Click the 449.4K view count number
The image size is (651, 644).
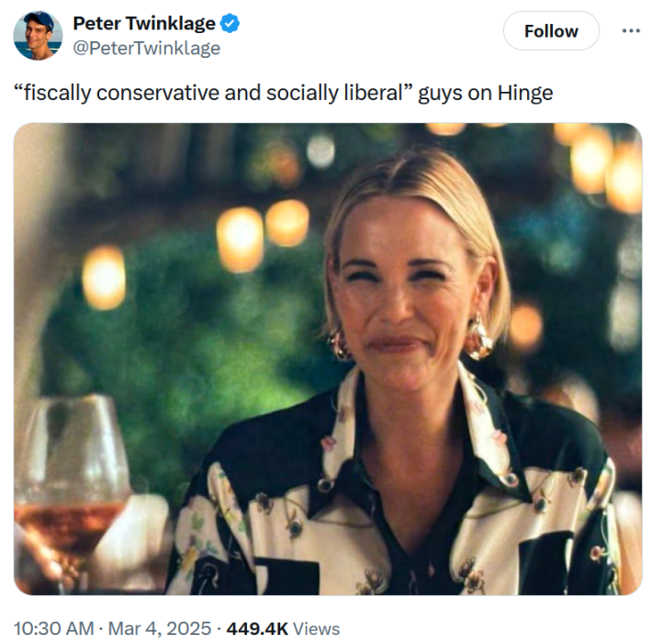tap(257, 628)
